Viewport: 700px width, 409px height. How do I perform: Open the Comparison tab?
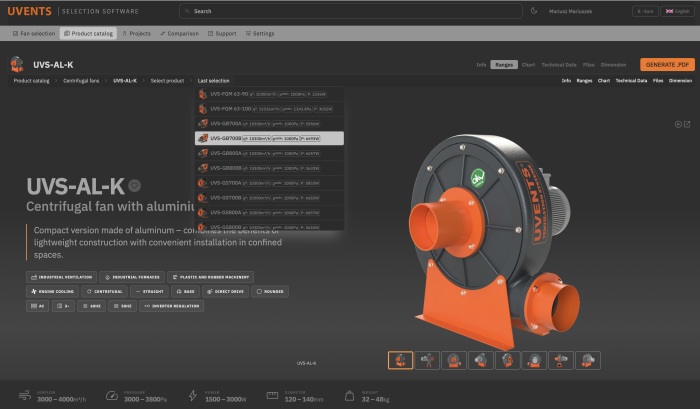[x=179, y=33]
